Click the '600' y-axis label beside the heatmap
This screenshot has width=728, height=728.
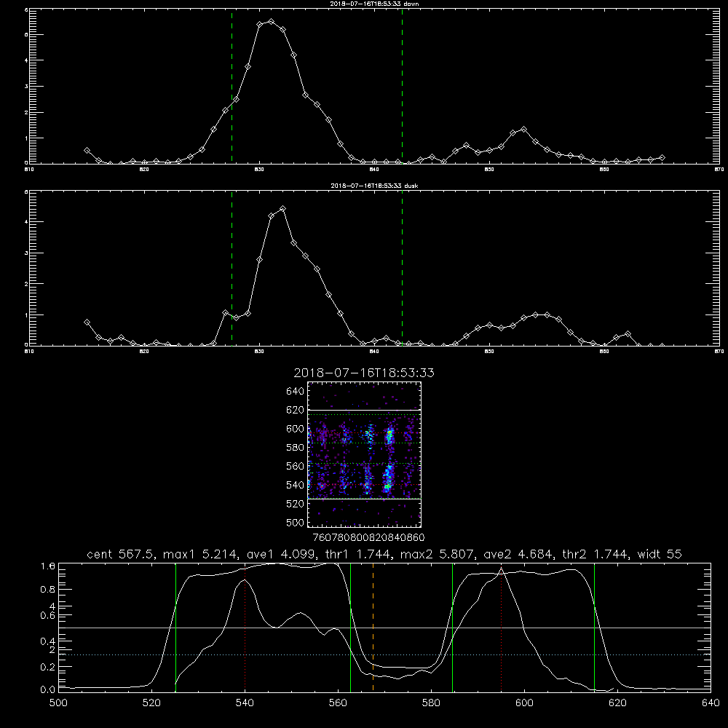coord(295,429)
